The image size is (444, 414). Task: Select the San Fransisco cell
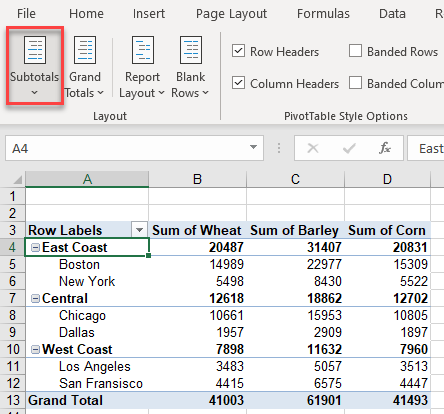[x=87, y=383]
